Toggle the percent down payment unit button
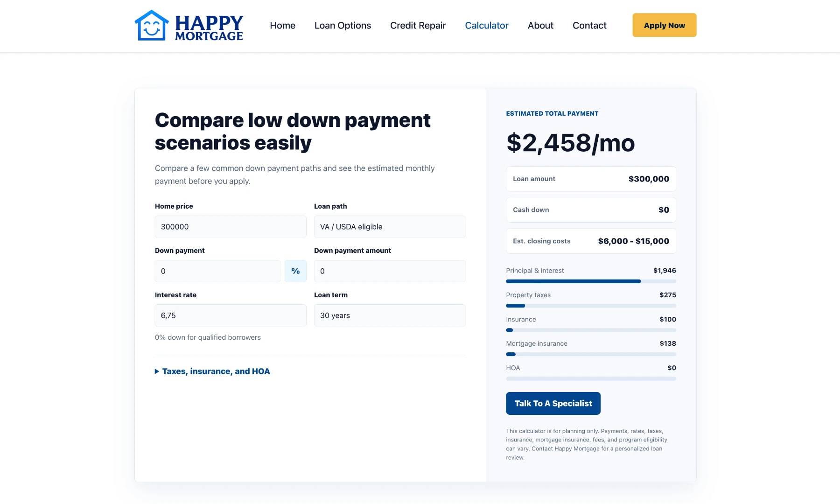 [295, 271]
